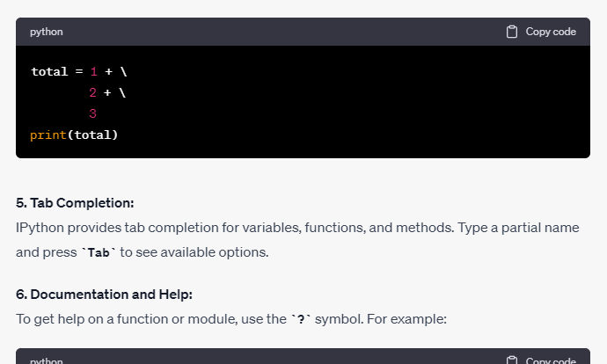Click the "5. Tab Completion:" heading
Screen dimensions: 607x364
[75, 203]
